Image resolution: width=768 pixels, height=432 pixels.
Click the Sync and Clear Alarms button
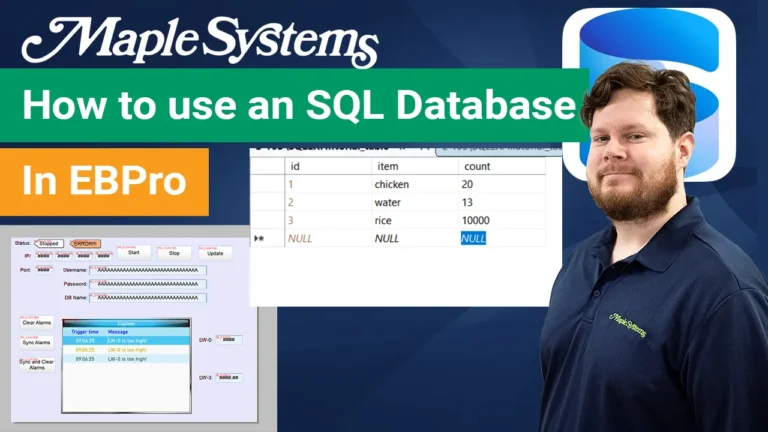point(37,364)
